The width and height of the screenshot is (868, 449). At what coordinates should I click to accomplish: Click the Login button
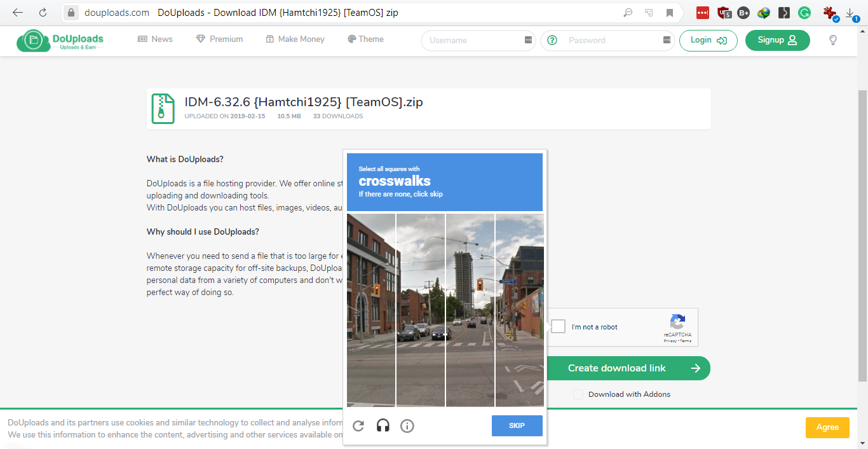click(709, 40)
